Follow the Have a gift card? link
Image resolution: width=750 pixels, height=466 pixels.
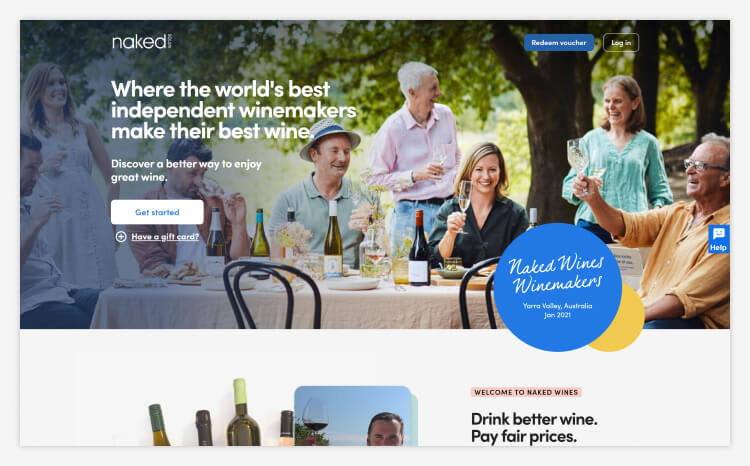[165, 236]
